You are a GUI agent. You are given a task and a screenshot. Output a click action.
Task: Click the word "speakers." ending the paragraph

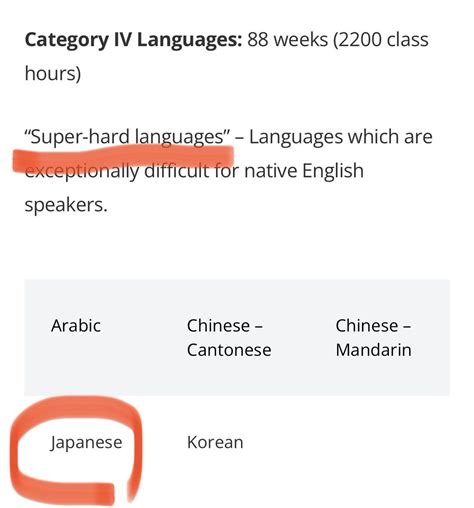[66, 205]
